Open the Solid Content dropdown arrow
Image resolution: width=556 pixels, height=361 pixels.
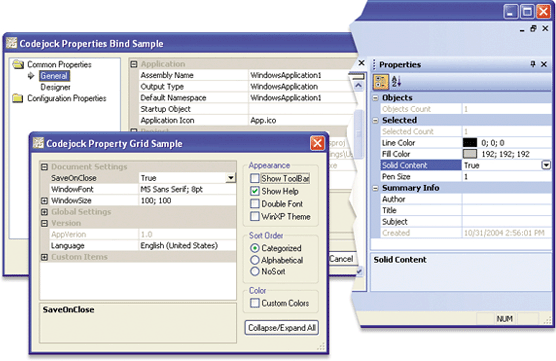pos(546,165)
